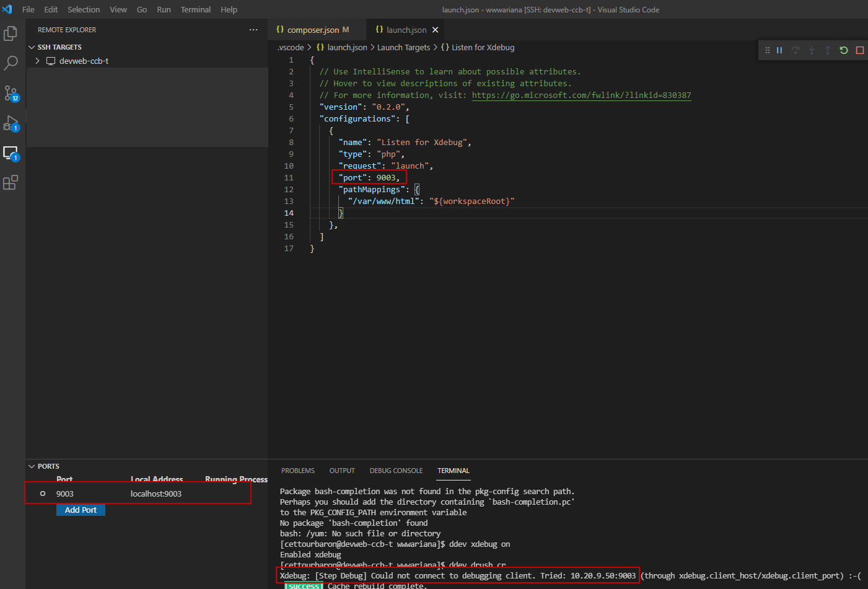Screen dimensions: 868x589
Task: Collapse the PORTS panel section
Action: click(x=32, y=466)
